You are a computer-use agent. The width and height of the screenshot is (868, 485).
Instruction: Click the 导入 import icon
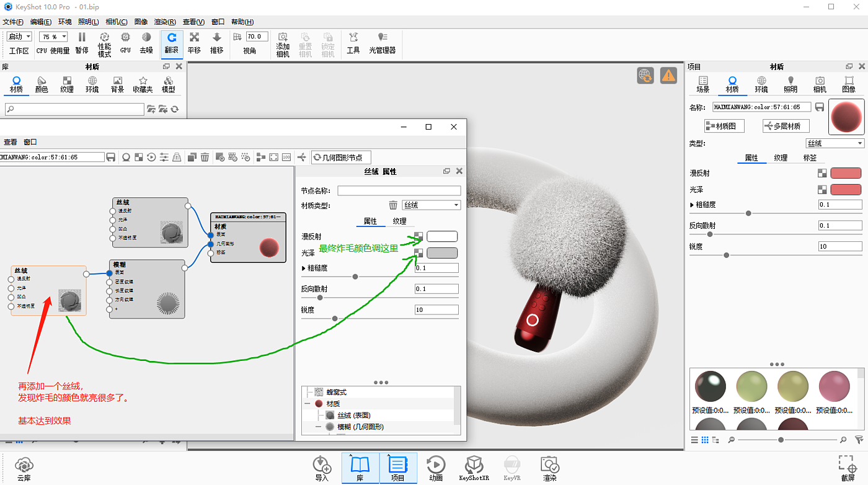tap(322, 468)
